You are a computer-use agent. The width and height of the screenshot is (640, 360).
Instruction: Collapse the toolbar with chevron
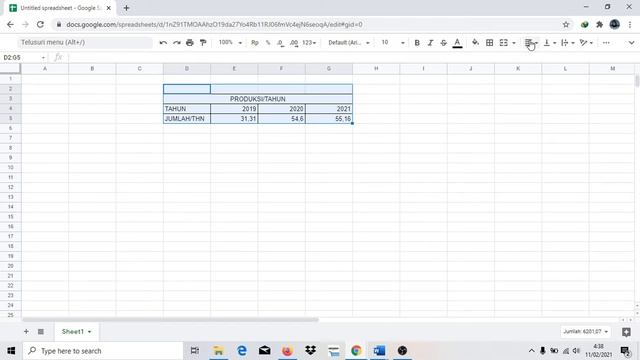pyautogui.click(x=631, y=42)
